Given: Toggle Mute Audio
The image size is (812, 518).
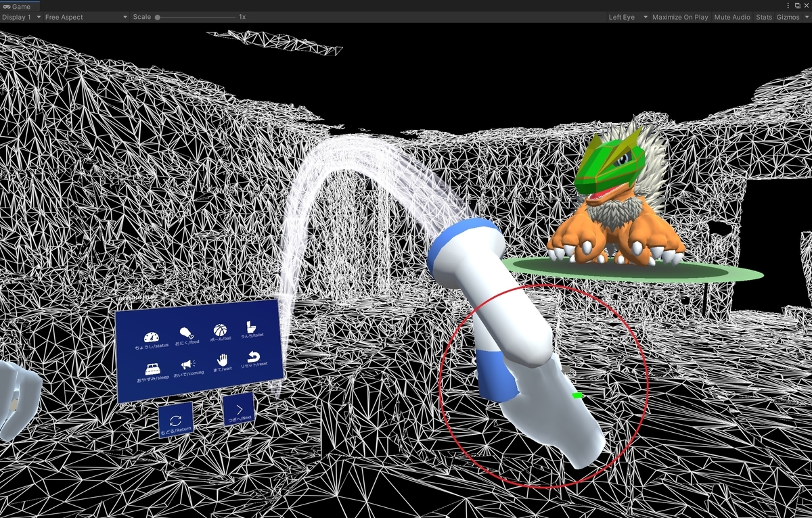Looking at the screenshot, I should click(x=732, y=17).
